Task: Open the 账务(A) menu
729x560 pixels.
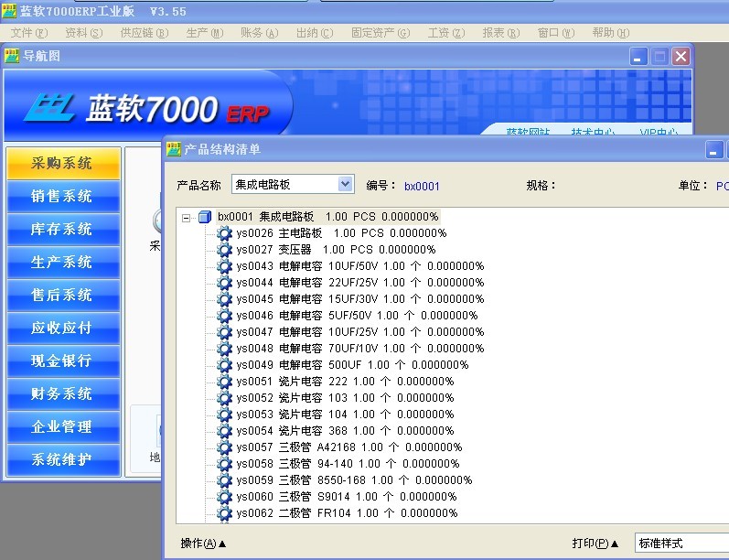Action: pyautogui.click(x=260, y=33)
